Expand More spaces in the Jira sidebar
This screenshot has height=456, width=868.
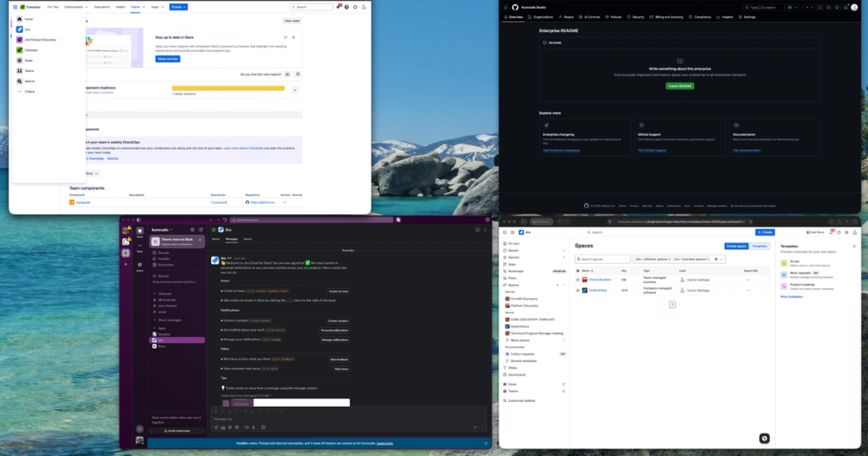coord(564,341)
